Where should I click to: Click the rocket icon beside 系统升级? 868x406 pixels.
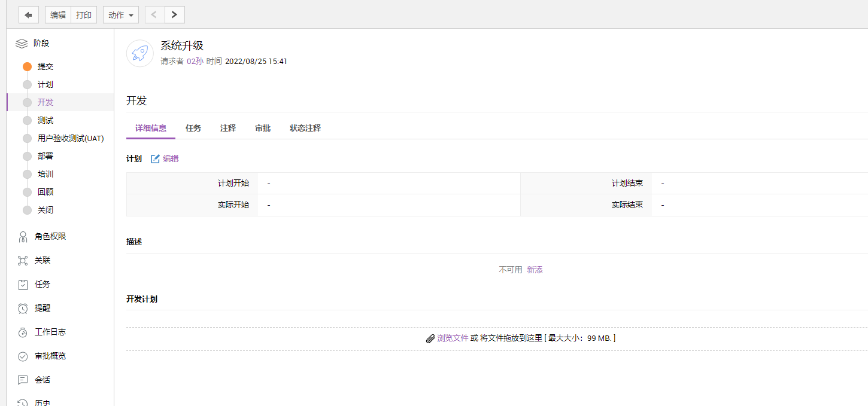coord(140,54)
